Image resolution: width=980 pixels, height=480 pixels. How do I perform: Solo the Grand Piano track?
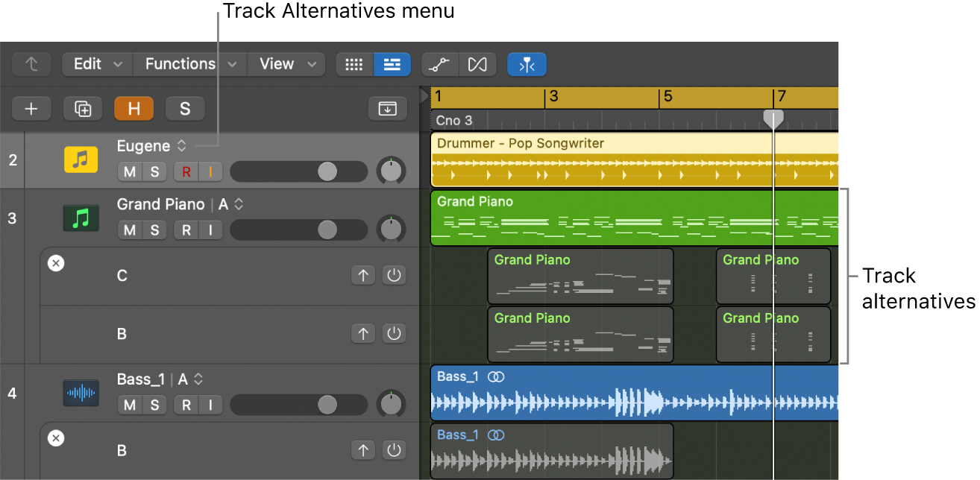click(154, 230)
